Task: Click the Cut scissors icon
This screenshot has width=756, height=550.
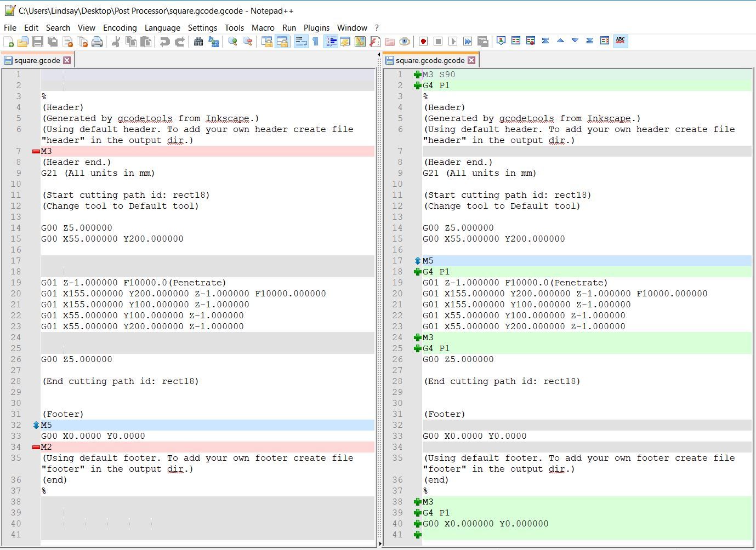Action: pos(116,42)
